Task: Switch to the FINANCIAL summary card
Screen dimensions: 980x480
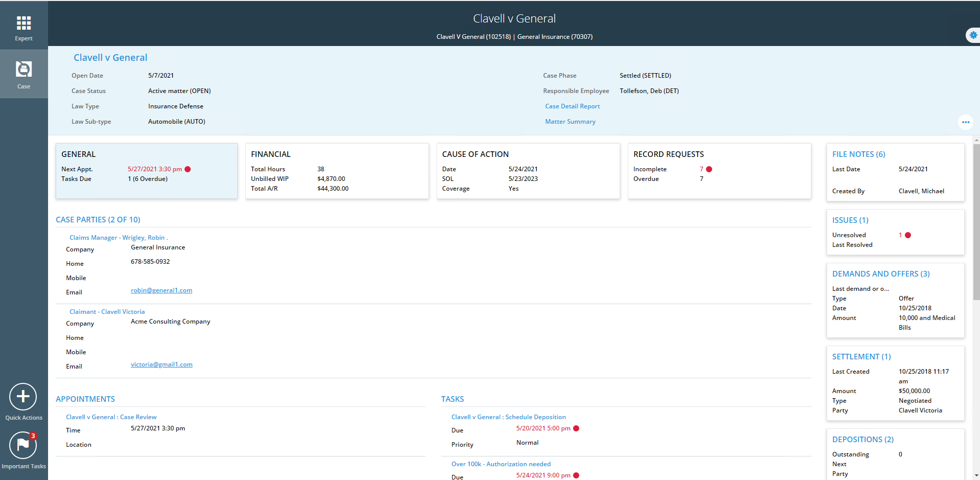Action: [x=270, y=154]
